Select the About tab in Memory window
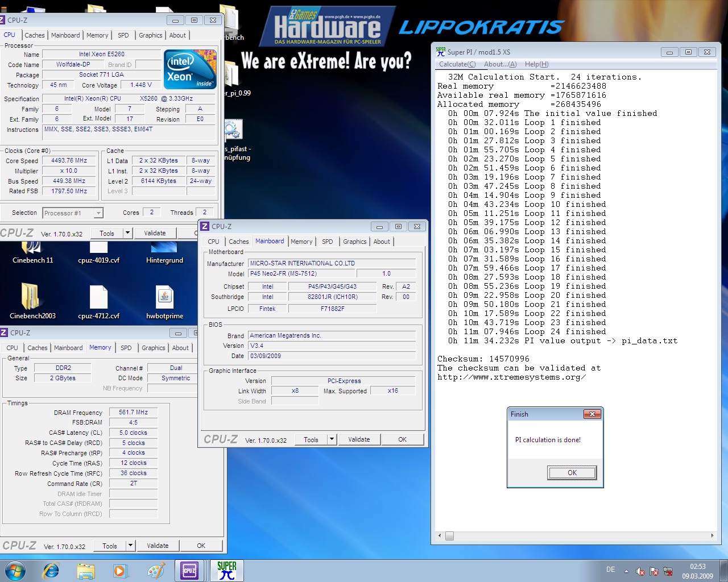The width and height of the screenshot is (728, 582). click(180, 348)
